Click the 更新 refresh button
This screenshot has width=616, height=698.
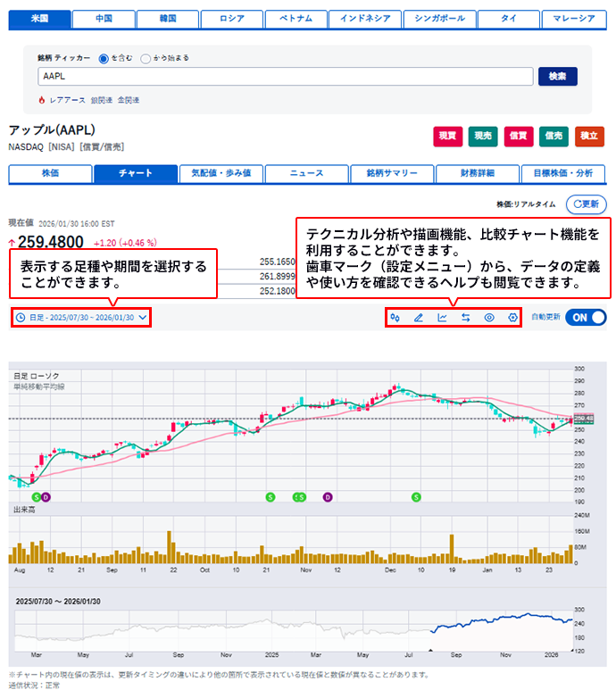(587, 204)
